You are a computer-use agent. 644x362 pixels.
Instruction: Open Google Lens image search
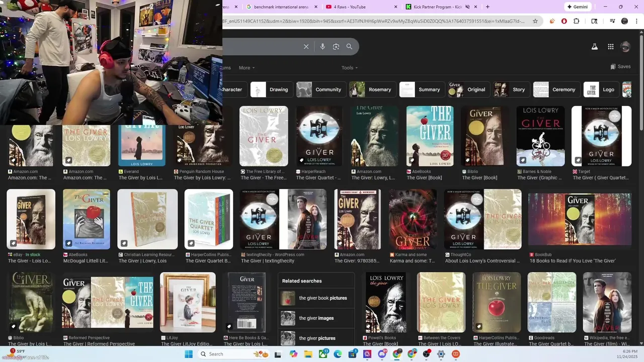336,47
